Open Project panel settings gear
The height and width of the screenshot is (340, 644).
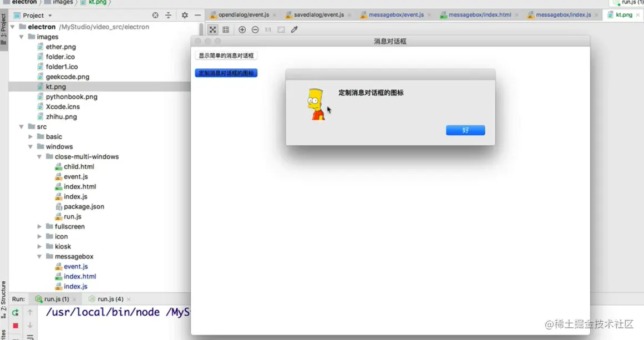[185, 15]
